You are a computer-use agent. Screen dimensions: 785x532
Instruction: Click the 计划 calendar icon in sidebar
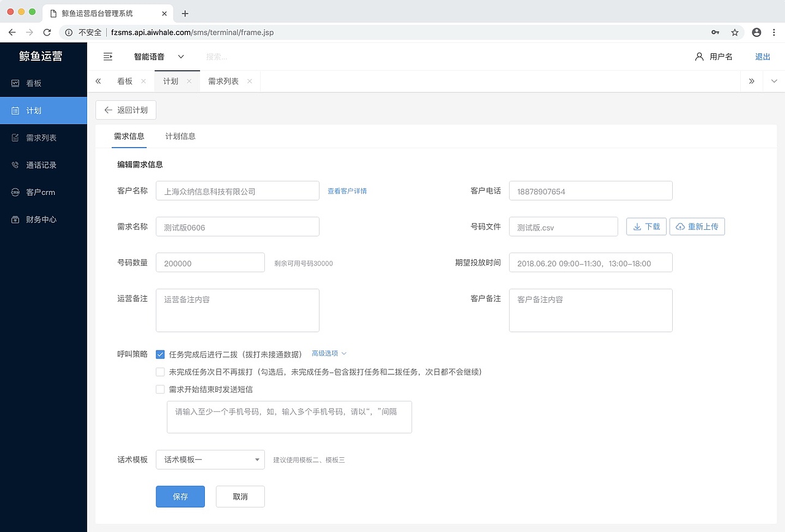click(x=15, y=111)
